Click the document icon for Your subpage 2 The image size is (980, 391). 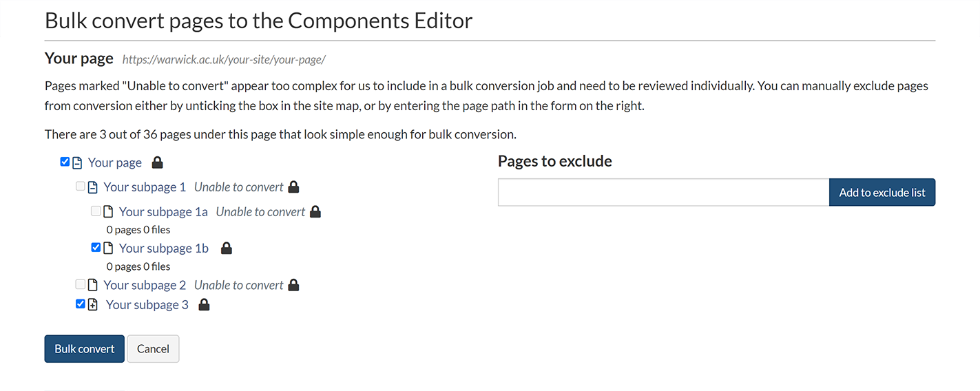92,285
